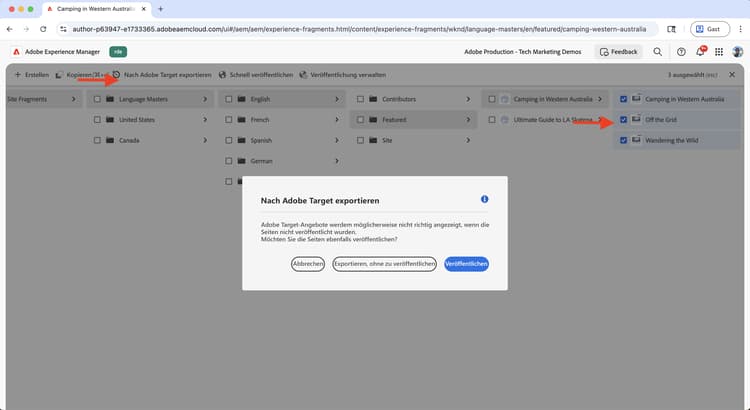This screenshot has width=750, height=410.
Task: Uncheck the Wandering the Wild variation
Action: (623, 140)
